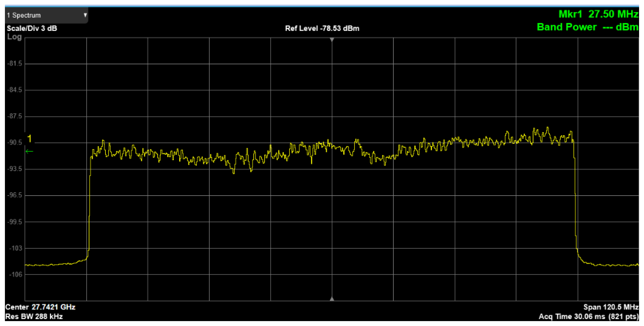Click the -106 y-axis level label
This screenshot has width=644, height=326.
(x=15, y=275)
